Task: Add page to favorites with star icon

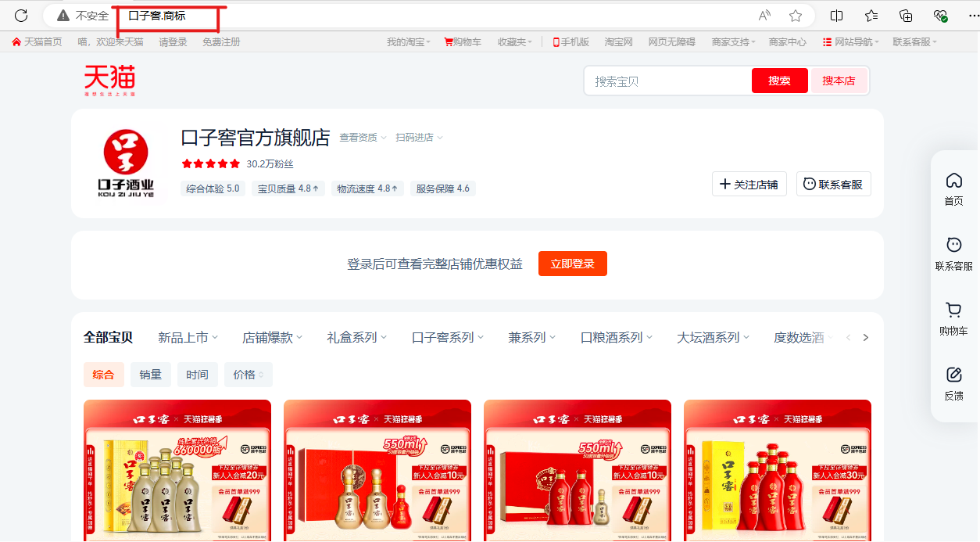Action: 796,16
